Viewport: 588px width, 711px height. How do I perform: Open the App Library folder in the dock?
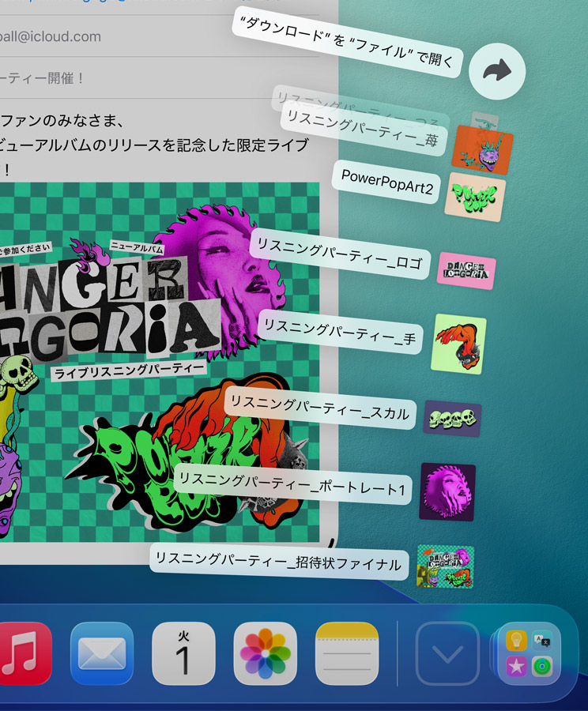(x=530, y=653)
